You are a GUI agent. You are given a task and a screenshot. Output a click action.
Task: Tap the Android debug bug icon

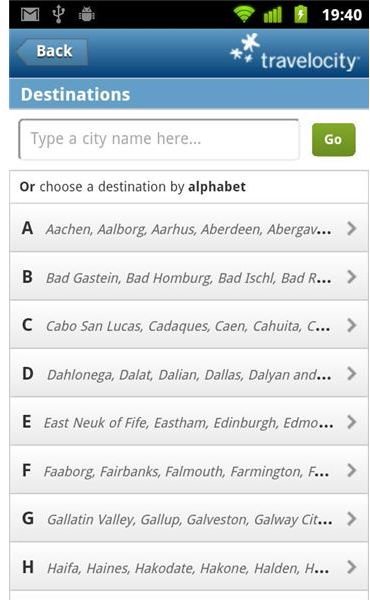click(x=86, y=15)
